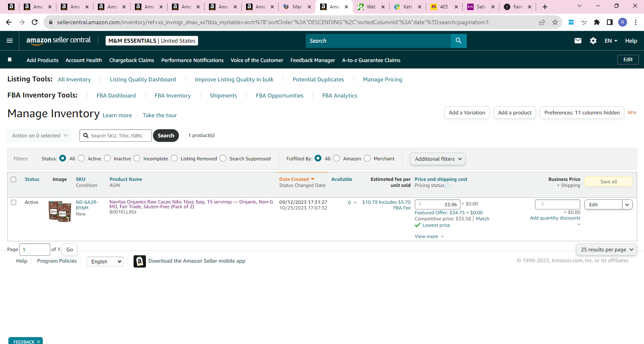Click the SKU search input field

click(x=116, y=136)
